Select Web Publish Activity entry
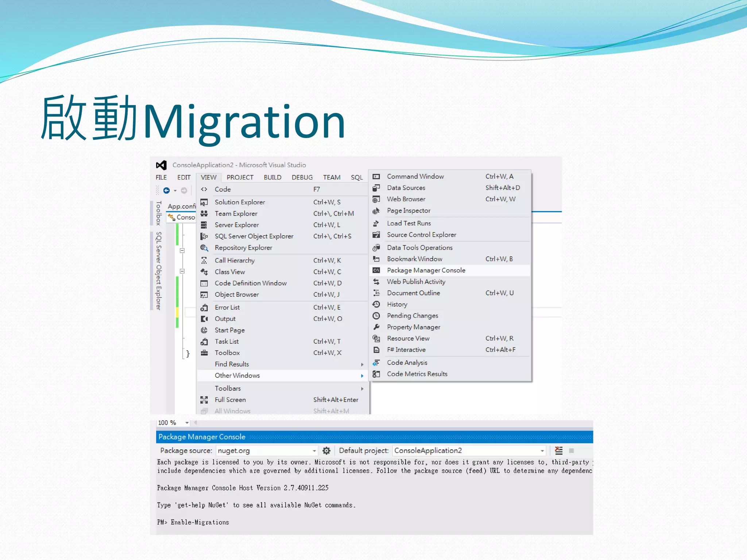This screenshot has height=560, width=747. 450,282
